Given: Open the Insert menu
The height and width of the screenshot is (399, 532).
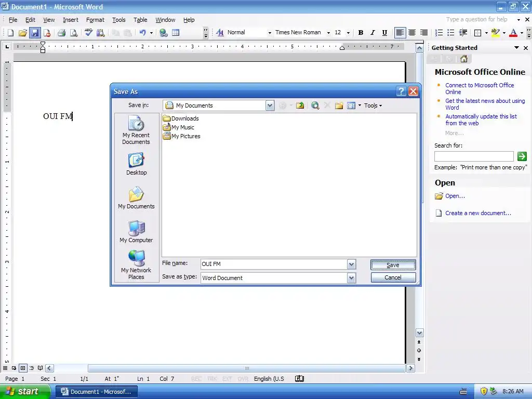Looking at the screenshot, I should coord(71,20).
